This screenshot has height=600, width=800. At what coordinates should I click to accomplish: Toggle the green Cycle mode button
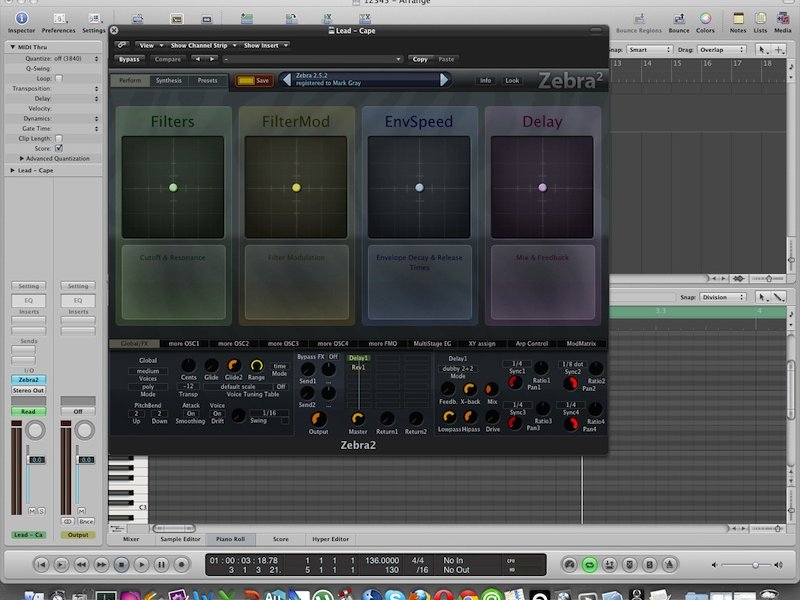pos(589,564)
